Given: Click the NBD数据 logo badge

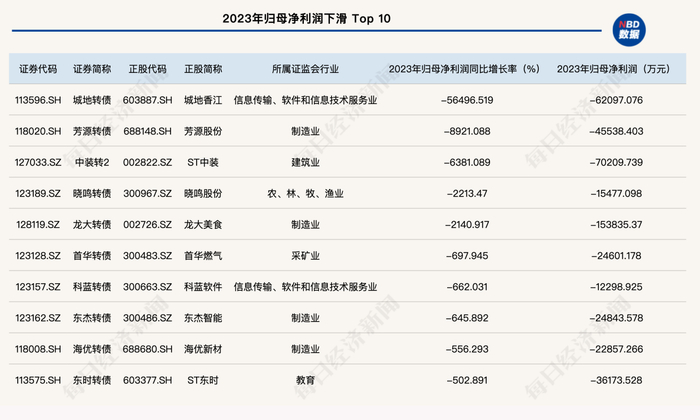Looking at the screenshot, I should (629, 30).
